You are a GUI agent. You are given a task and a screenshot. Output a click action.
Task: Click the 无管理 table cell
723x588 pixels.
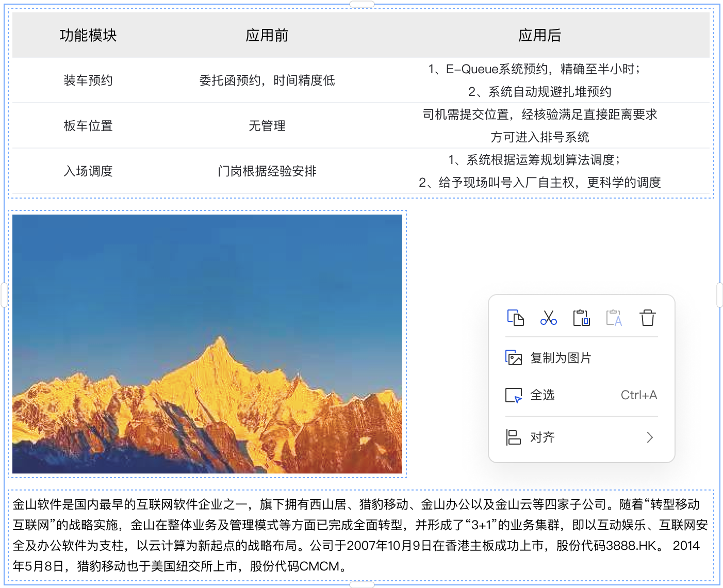(x=267, y=126)
